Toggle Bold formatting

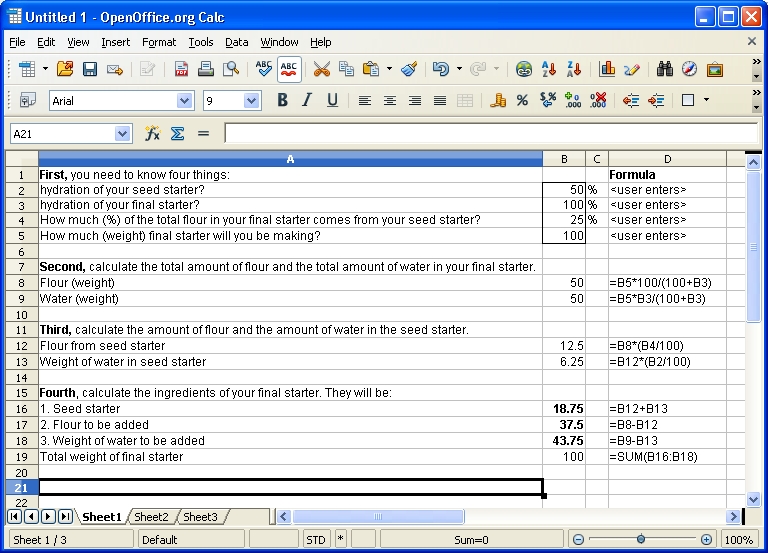[282, 100]
